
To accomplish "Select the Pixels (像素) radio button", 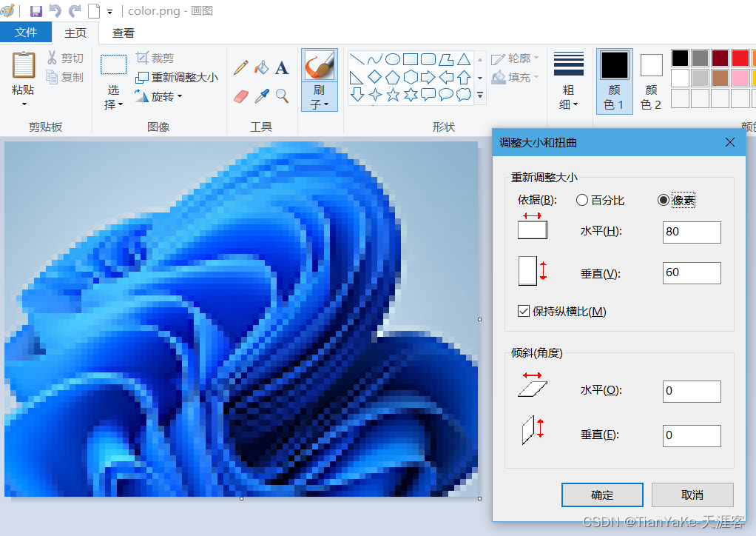I will coord(664,200).
